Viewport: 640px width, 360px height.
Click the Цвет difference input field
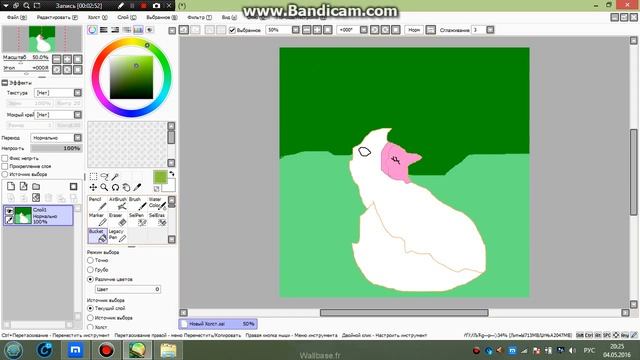coord(128,289)
